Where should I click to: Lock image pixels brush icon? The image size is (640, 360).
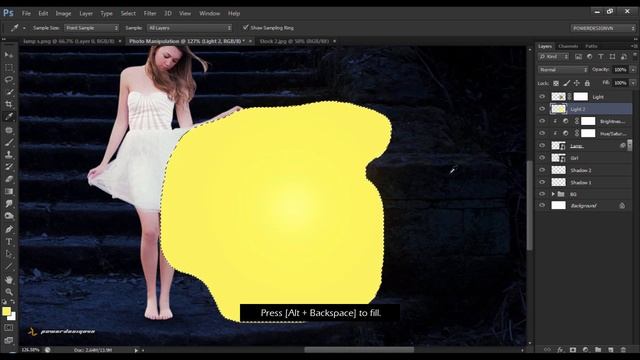click(x=567, y=83)
